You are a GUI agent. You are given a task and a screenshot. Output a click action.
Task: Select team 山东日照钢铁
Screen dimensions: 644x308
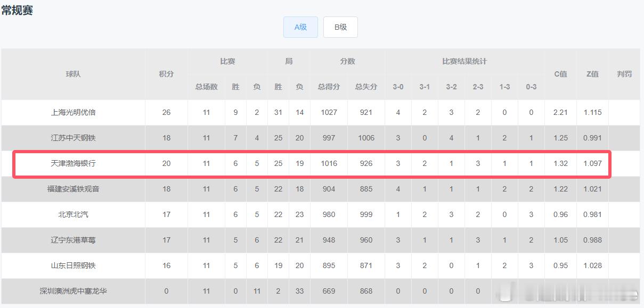tap(73, 265)
